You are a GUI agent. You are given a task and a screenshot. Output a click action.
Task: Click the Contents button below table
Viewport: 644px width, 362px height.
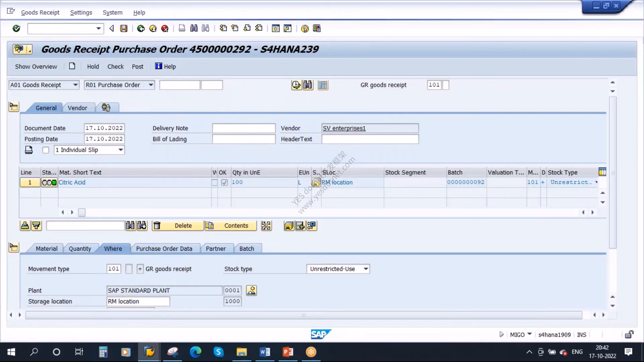click(231, 226)
